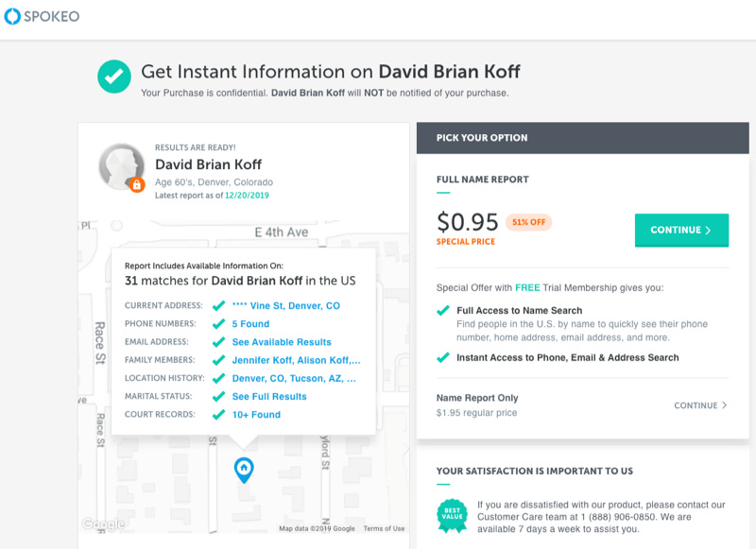
Task: Click checkmark beside Instant Access to Phone
Action: point(443,357)
